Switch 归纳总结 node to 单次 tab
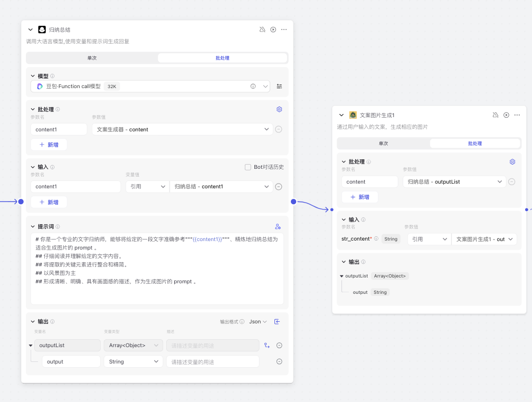Screen dimensions: 532x402 (92, 58)
